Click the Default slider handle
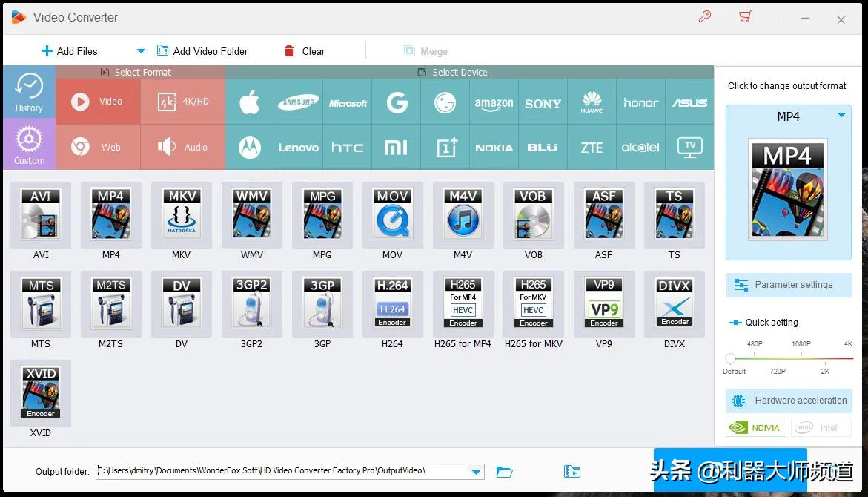This screenshot has width=868, height=497. click(731, 358)
